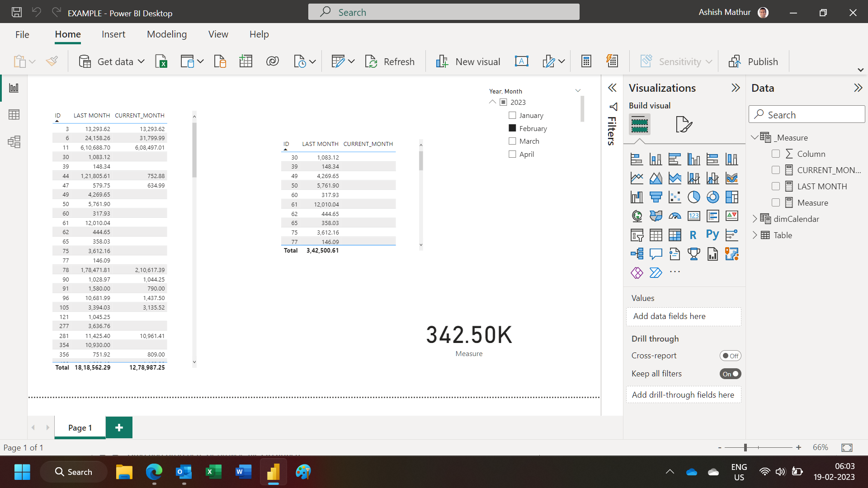Check the April slicer box

512,154
